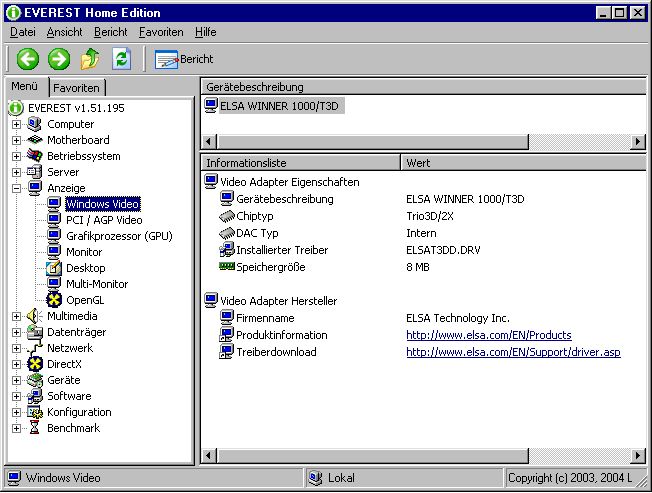Screen dimensions: 652x493
Task: Expand the Motherboard tree node
Action: [16, 140]
